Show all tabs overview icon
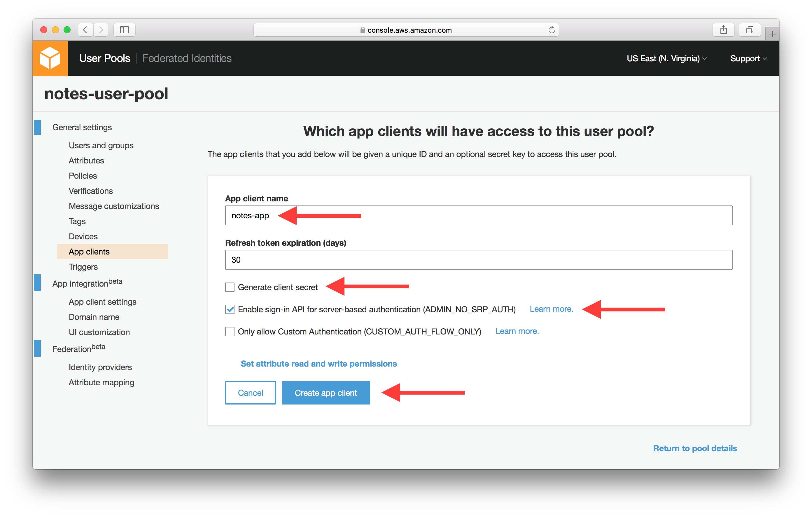The image size is (812, 516). 749,30
